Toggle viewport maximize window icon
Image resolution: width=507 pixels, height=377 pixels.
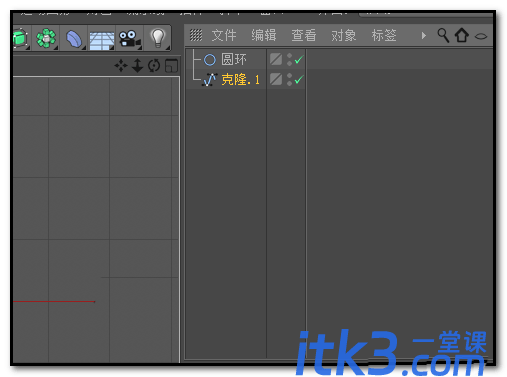point(171,66)
